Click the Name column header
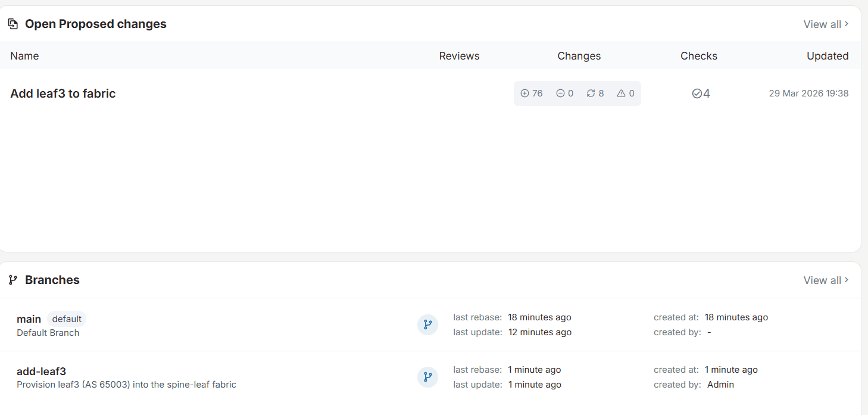 coord(24,55)
